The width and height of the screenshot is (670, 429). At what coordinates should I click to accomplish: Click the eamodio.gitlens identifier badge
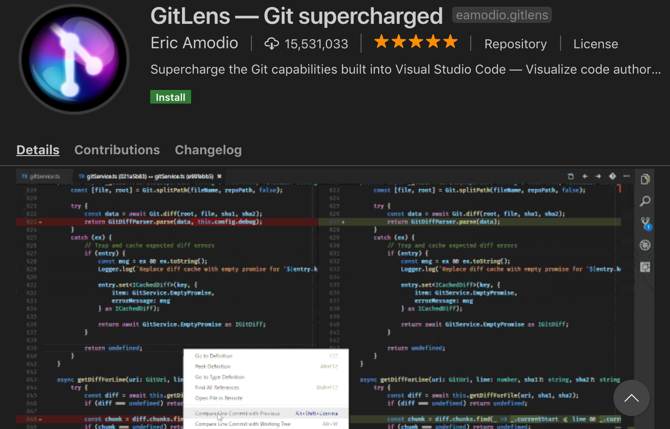pyautogui.click(x=501, y=16)
